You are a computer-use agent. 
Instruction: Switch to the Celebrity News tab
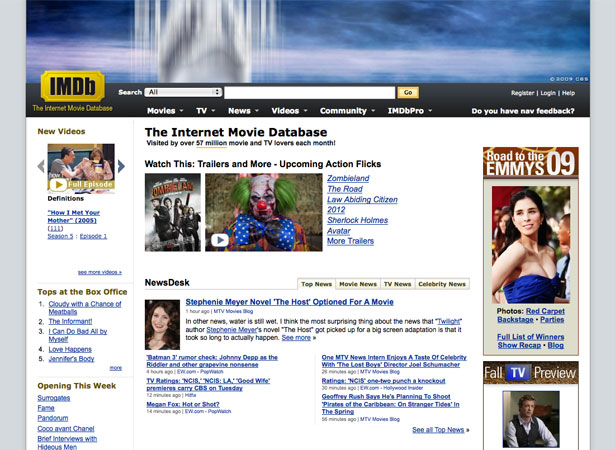click(x=442, y=284)
